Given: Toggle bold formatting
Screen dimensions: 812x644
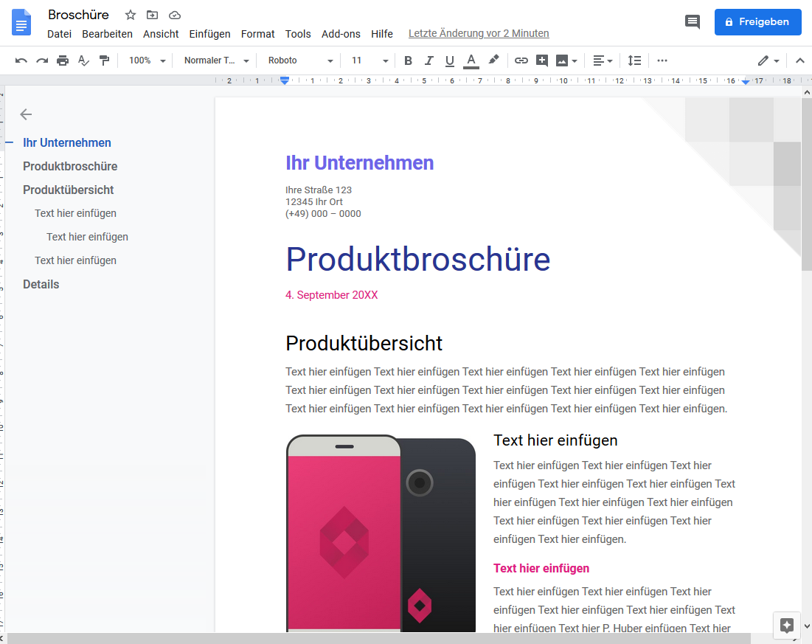Looking at the screenshot, I should [x=408, y=60].
